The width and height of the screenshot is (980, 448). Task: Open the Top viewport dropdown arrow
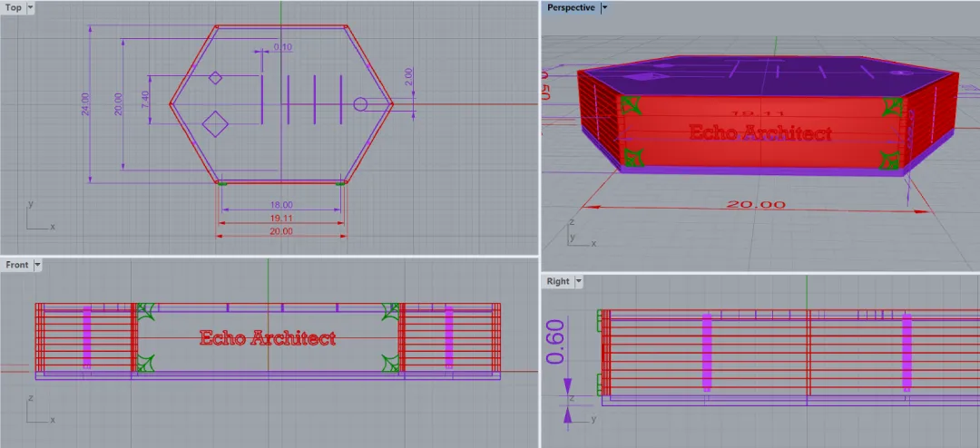tap(31, 8)
